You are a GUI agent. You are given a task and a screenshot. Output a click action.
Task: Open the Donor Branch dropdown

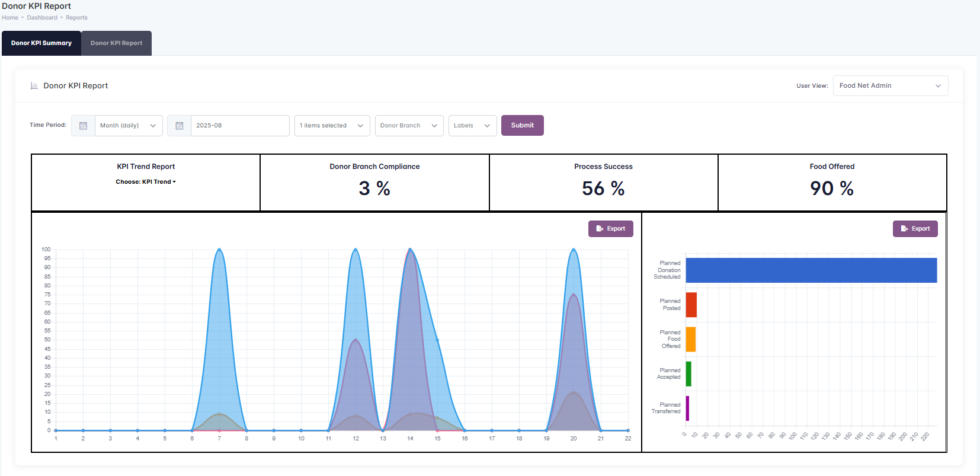coord(409,126)
